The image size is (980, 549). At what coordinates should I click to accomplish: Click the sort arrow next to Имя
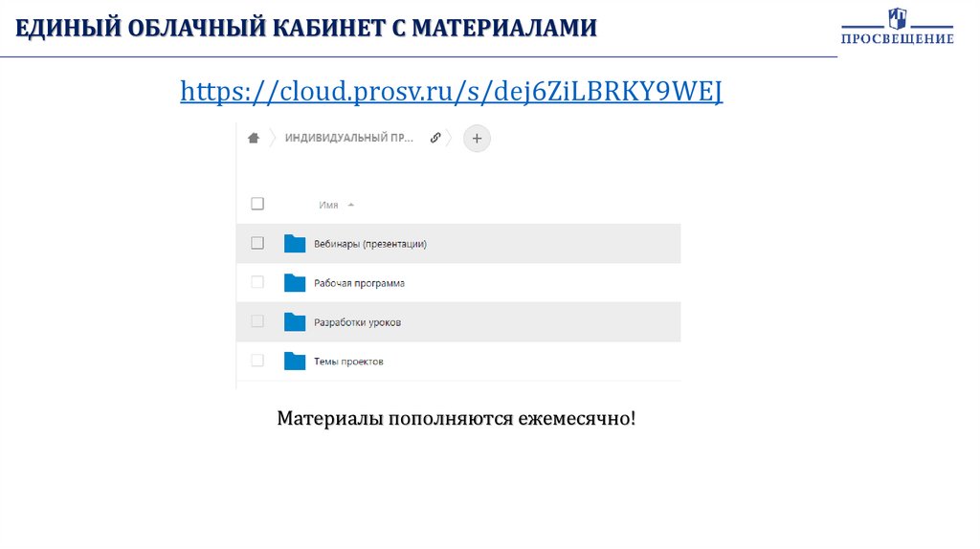point(350,205)
